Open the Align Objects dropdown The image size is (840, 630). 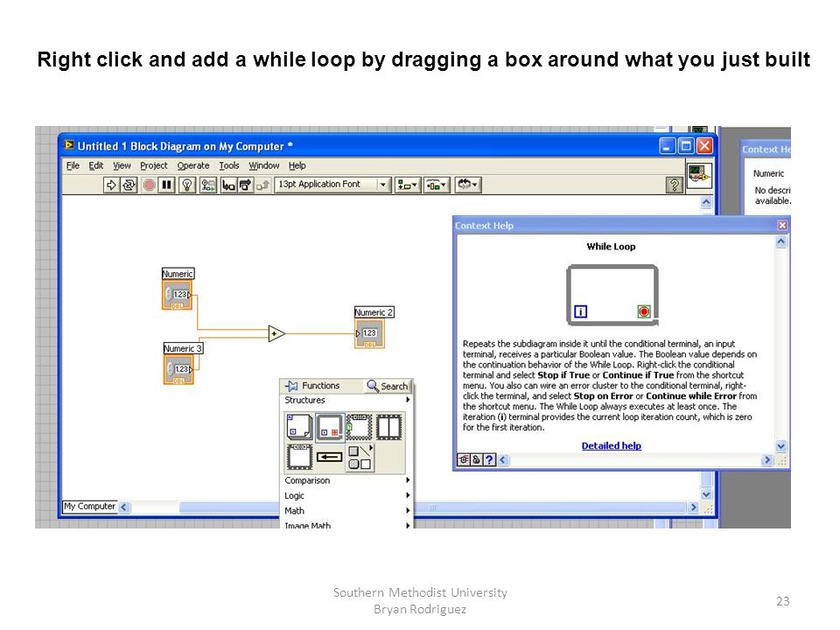click(408, 185)
